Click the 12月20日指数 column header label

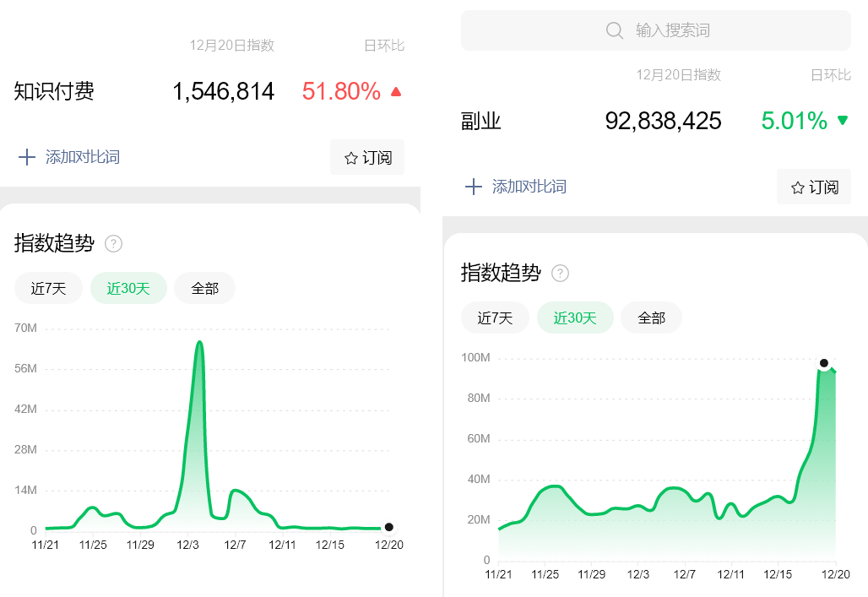[231, 46]
